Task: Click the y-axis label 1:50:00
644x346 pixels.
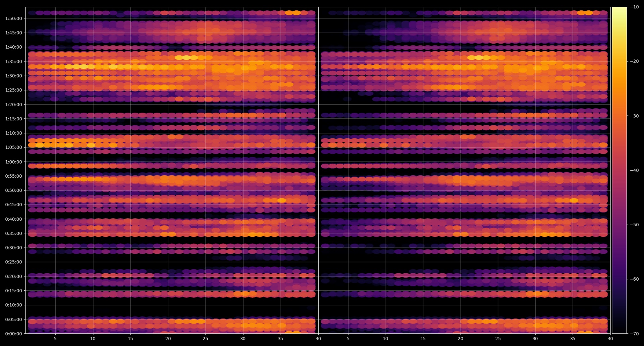Action: pos(13,18)
